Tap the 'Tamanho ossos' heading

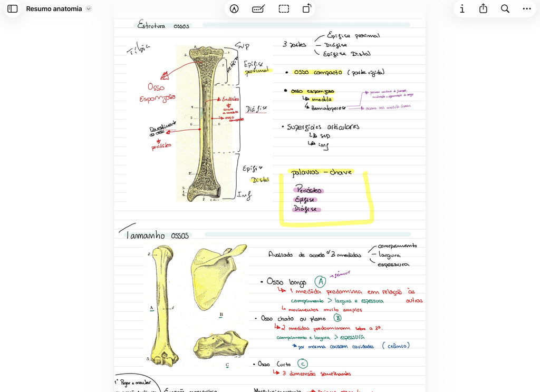click(x=157, y=235)
